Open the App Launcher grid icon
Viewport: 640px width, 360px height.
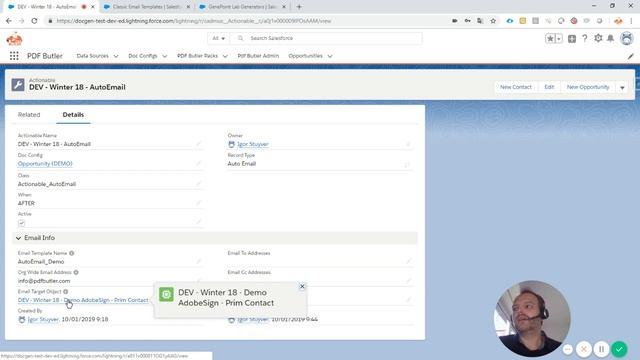point(14,56)
